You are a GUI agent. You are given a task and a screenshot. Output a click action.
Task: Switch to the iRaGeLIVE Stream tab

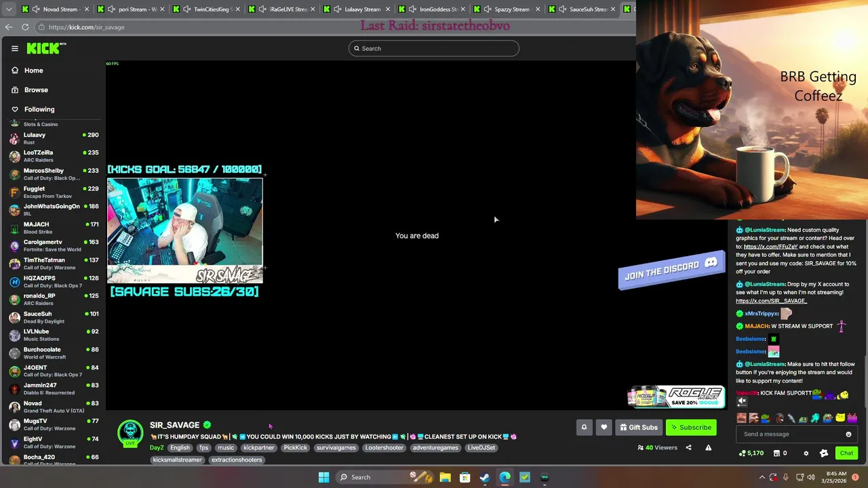point(281,9)
